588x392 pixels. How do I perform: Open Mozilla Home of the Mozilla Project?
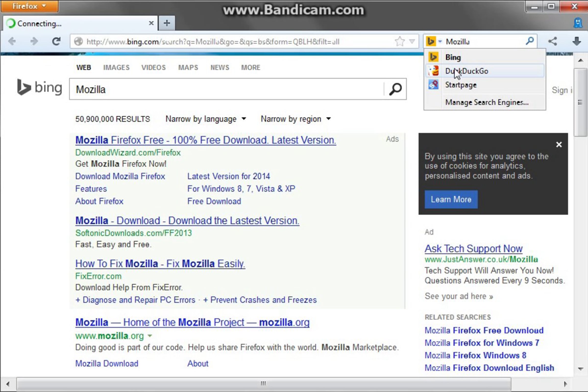click(x=192, y=323)
